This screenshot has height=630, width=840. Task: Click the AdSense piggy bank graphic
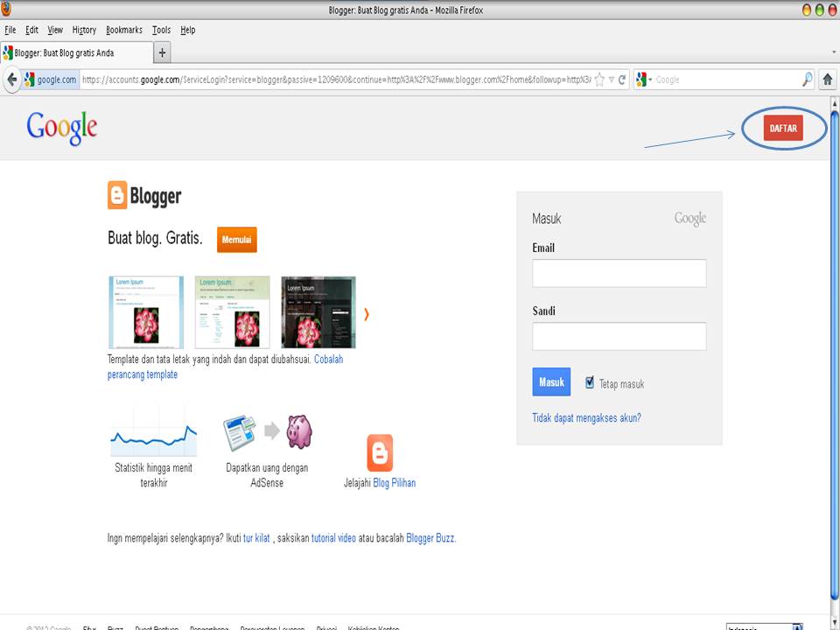click(x=299, y=431)
